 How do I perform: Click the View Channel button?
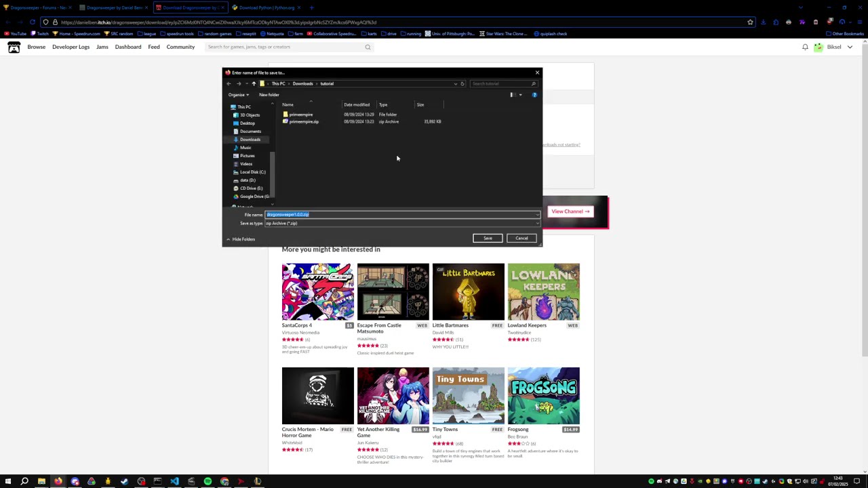tap(570, 211)
